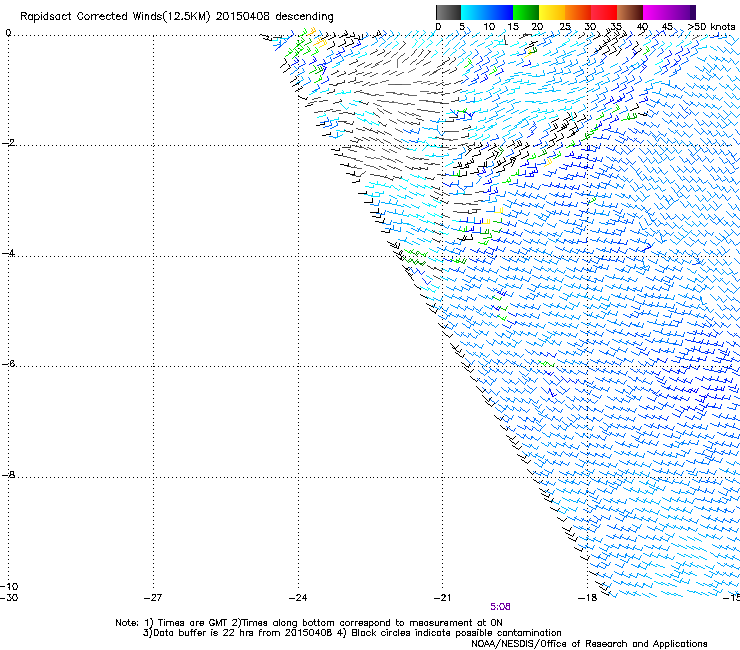This screenshot has width=740, height=650.
Task: Click the Rapidscat Corrected Winds title text
Action: [177, 16]
